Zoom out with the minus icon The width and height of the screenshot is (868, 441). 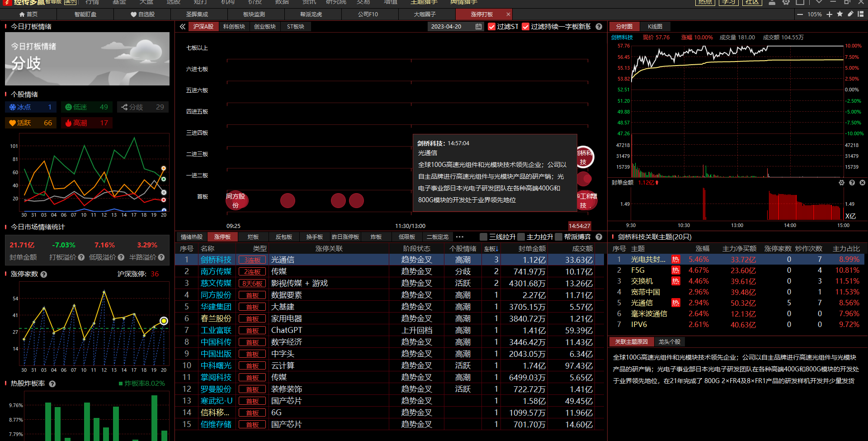(800, 14)
